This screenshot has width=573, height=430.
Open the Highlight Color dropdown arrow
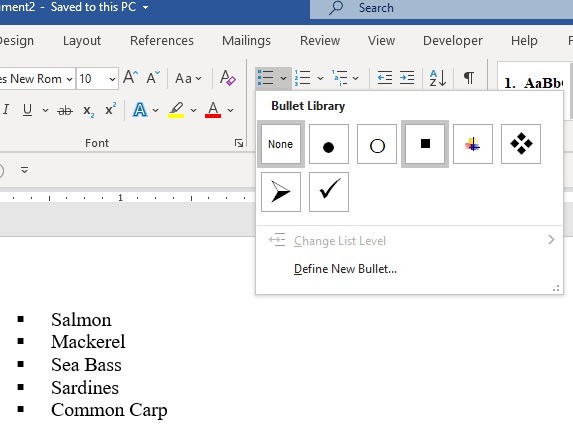tap(193, 110)
